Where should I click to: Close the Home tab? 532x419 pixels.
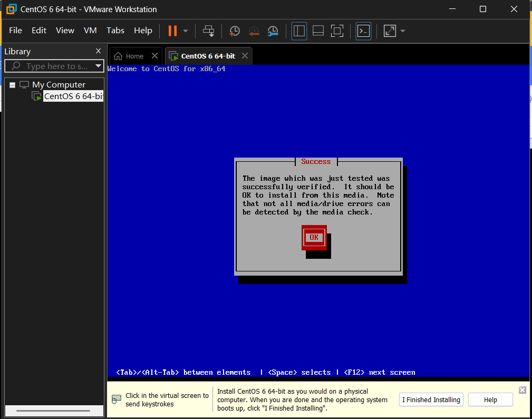pos(154,56)
